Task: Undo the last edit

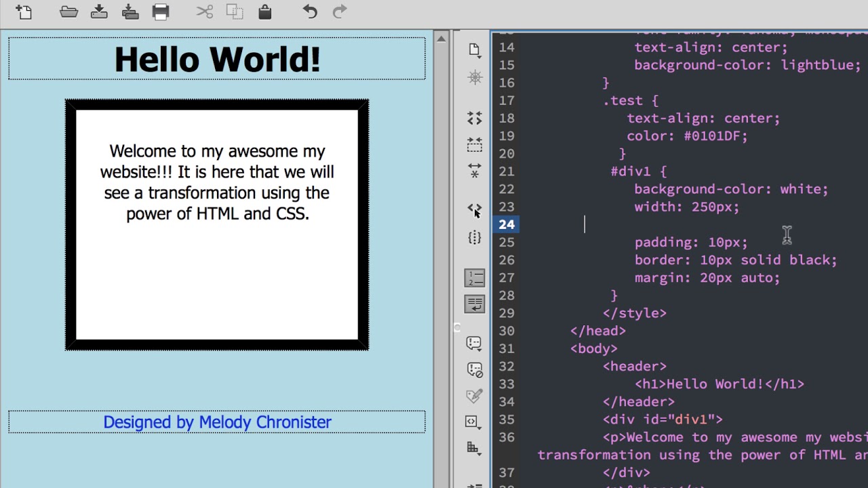Action: coord(310,12)
